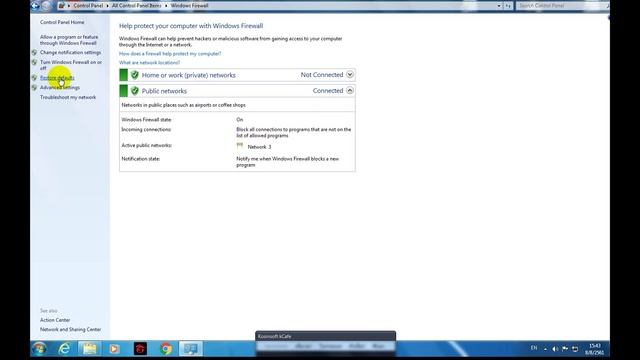Viewport: 640px width, 360px height.
Task: Click Home or work (private) networks header
Action: click(x=189, y=75)
